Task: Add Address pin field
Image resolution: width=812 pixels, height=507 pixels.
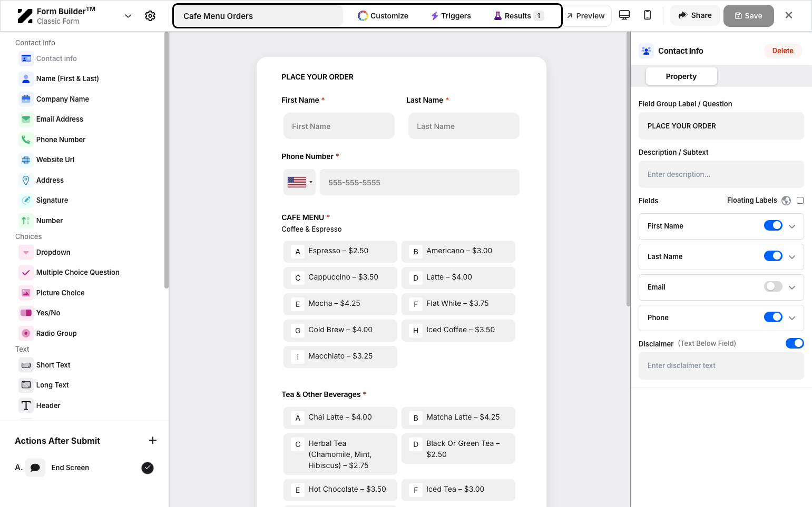Action: (26, 180)
